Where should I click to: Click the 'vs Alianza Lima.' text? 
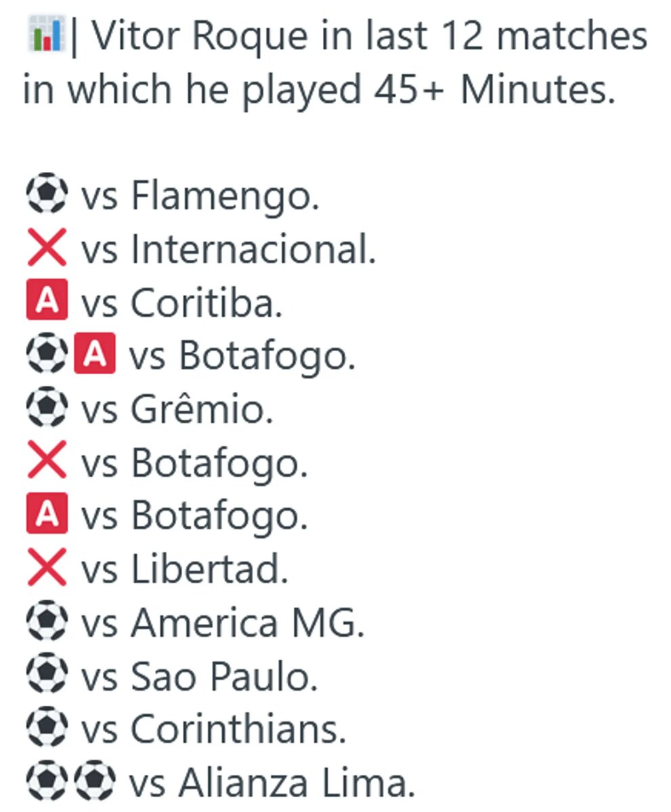click(272, 784)
